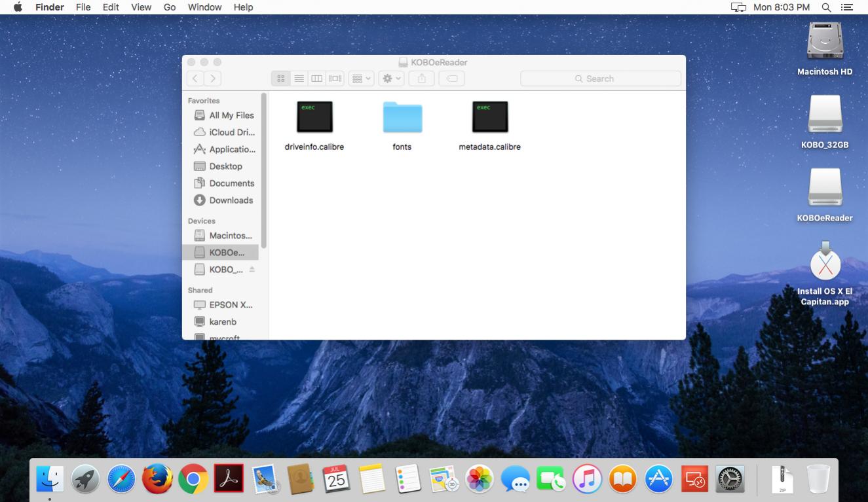
Task: Open iTunes from the Dock
Action: 587,480
